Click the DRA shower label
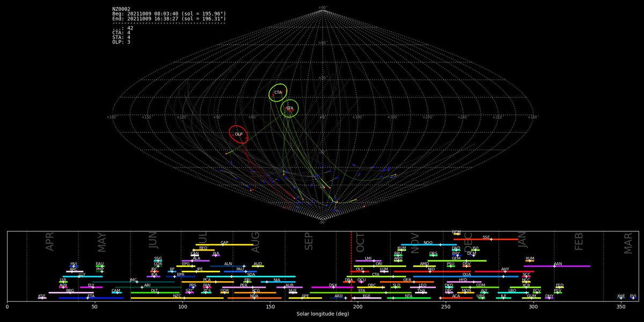644x322 pixels. (349, 280)
